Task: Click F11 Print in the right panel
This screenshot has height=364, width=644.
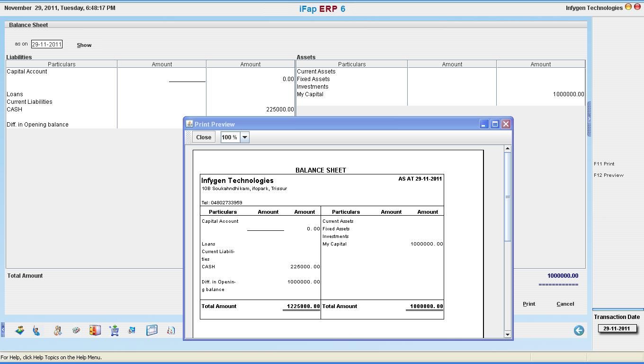Action: point(604,164)
